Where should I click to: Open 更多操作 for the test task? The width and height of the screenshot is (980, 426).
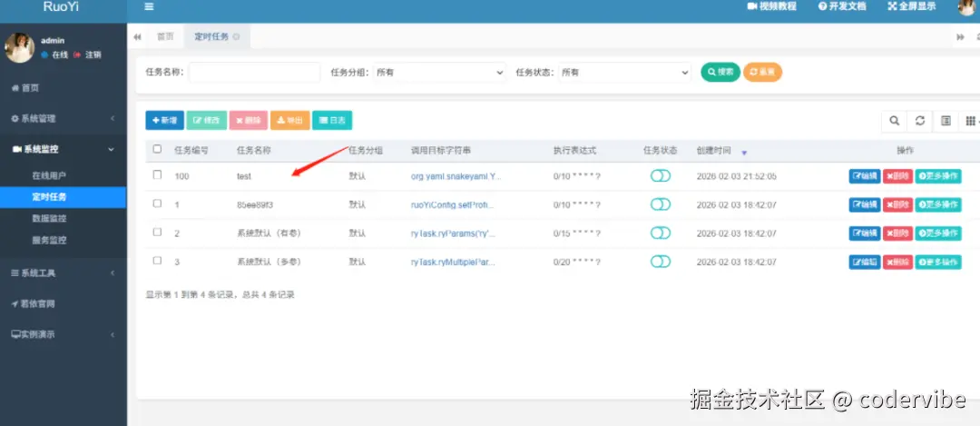coord(938,176)
